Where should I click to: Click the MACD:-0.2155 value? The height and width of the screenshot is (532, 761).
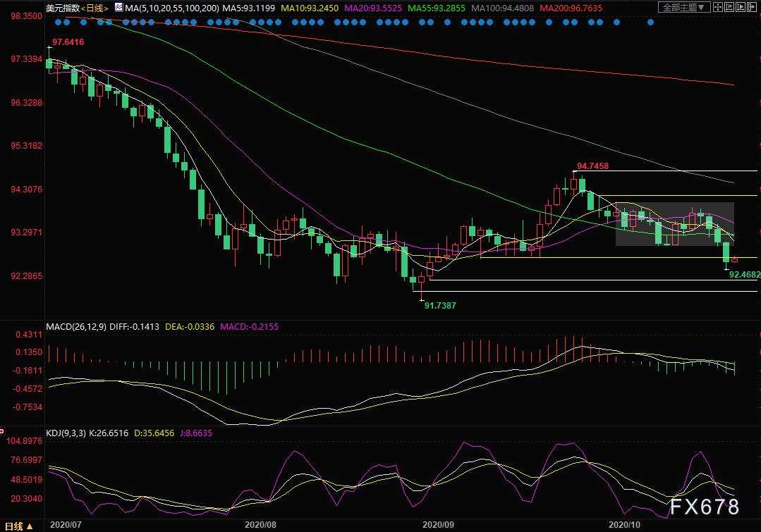pyautogui.click(x=250, y=327)
